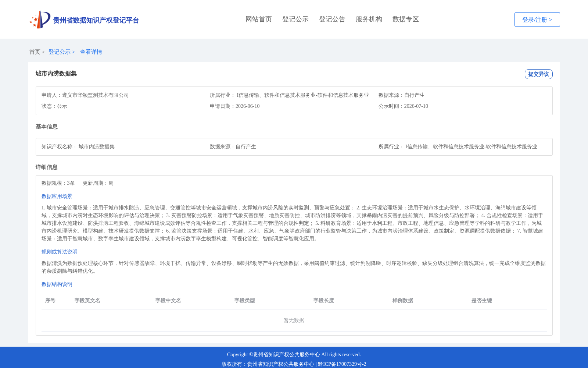Viewport: 588px width, 368px height.
Task: Switch to 数据专区 navigation item
Action: pyautogui.click(x=406, y=19)
